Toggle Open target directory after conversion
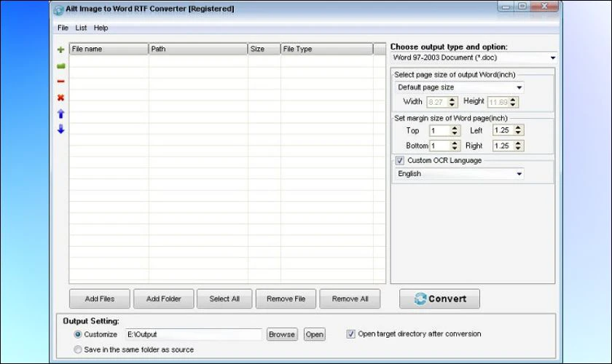Screen dimensions: 612x364 (x=351, y=334)
